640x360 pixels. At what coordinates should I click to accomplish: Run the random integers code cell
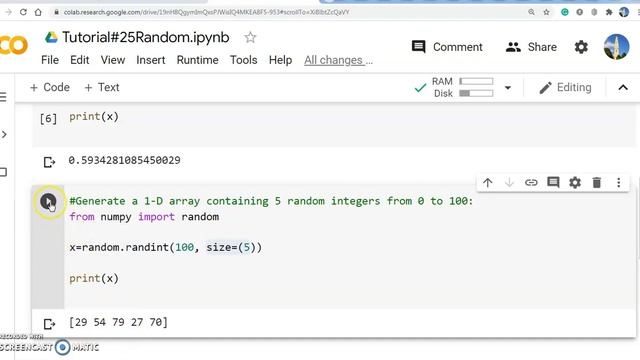point(48,201)
